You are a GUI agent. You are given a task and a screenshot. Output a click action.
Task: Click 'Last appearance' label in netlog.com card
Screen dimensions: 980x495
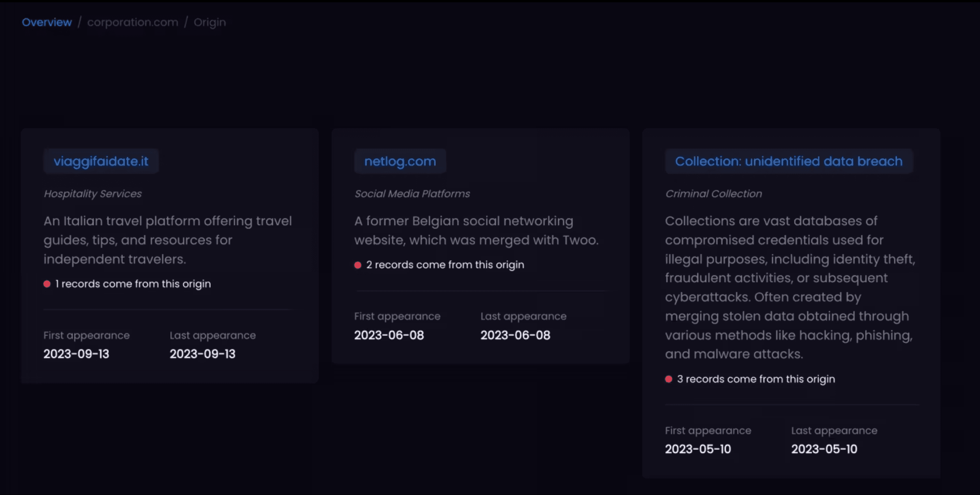point(524,316)
